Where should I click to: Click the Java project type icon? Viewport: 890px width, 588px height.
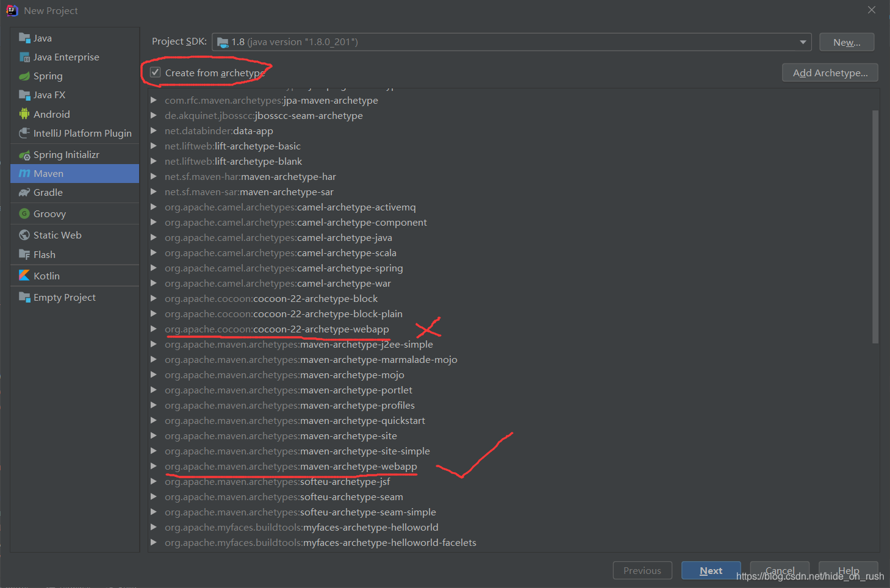(24, 38)
